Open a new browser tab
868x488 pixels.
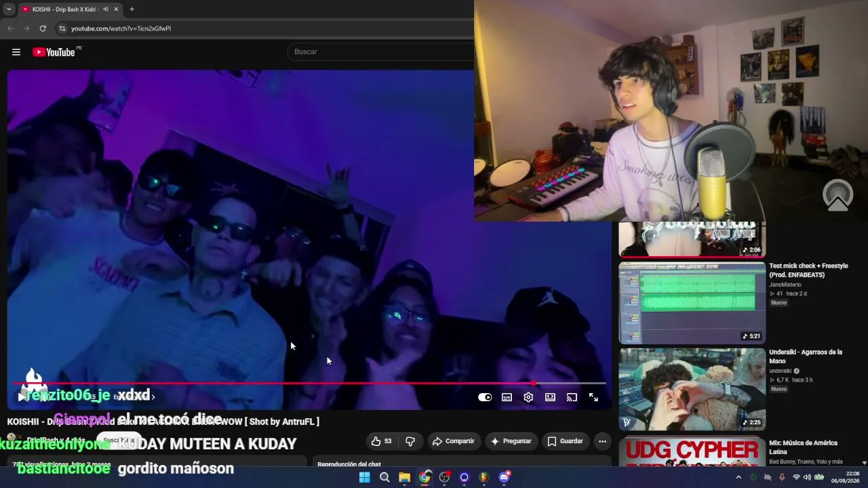tap(132, 9)
